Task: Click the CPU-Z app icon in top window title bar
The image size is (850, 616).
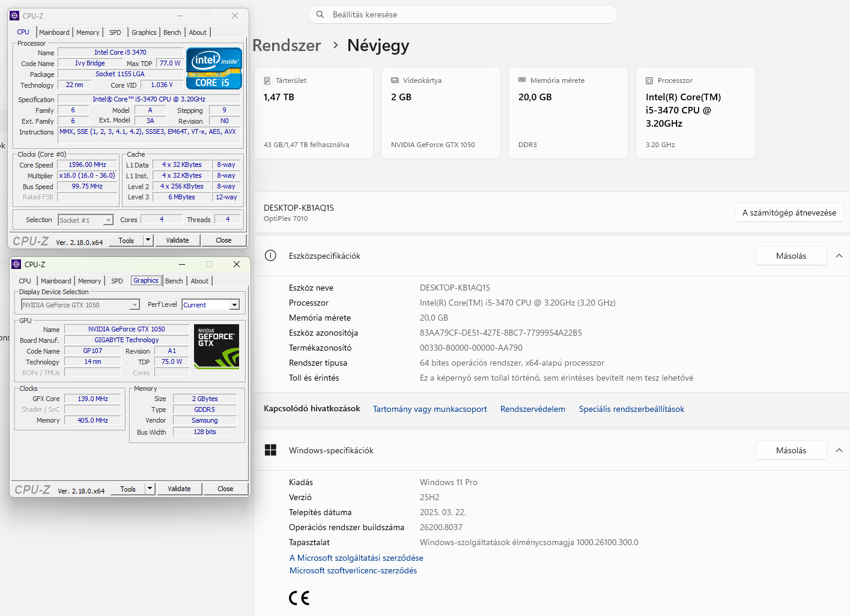Action: click(15, 16)
